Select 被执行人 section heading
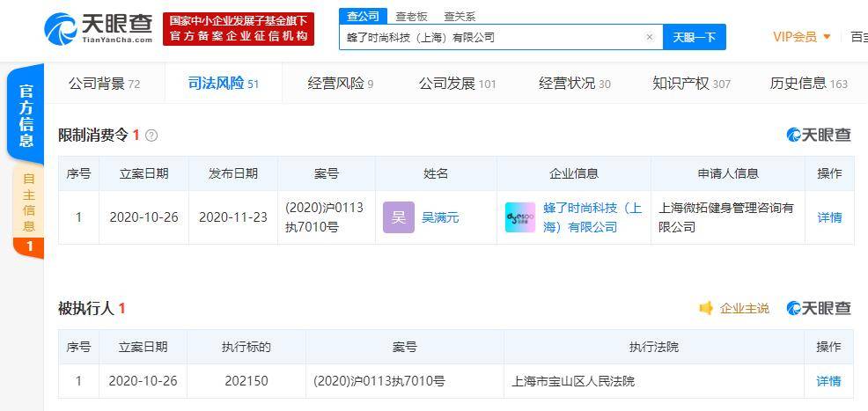This screenshot has height=411, width=868. (86, 308)
